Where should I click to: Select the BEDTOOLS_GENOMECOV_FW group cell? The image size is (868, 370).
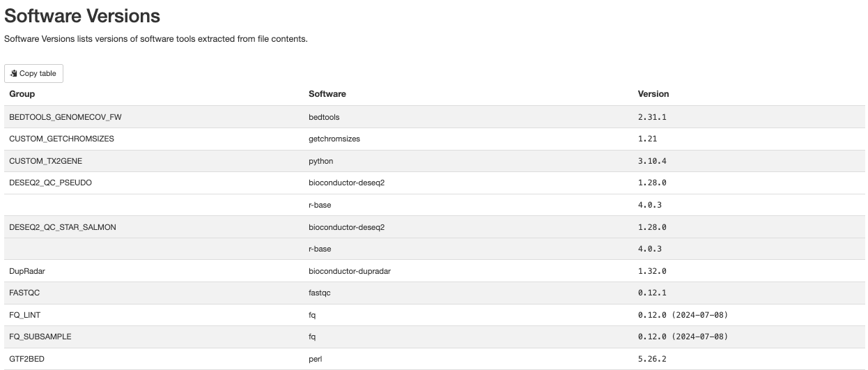[60, 117]
